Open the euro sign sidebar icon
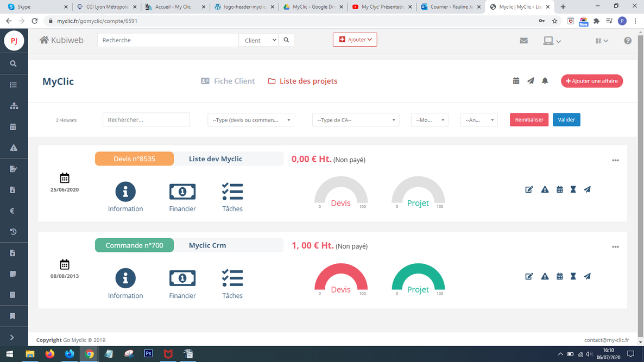 (x=12, y=211)
